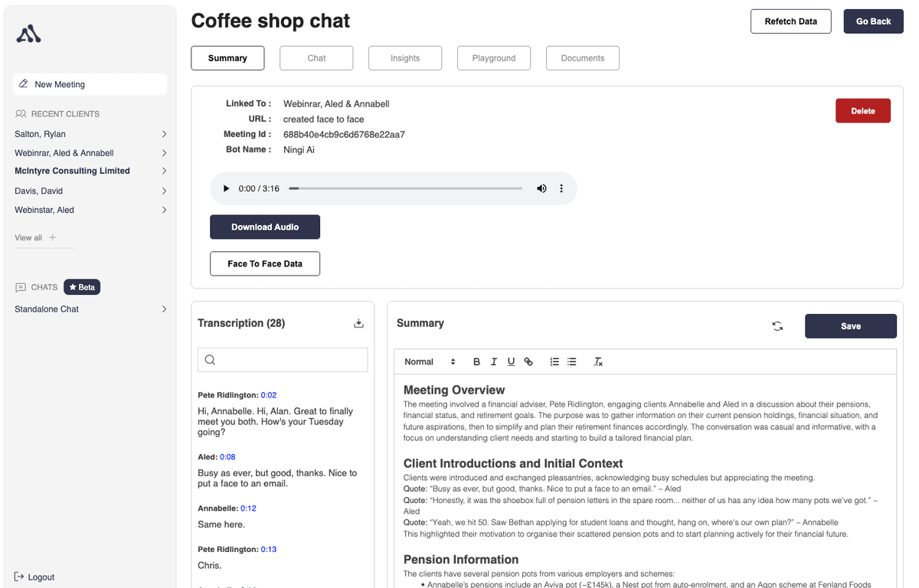The width and height of the screenshot is (919, 588).
Task: Open audio player more options menu
Action: tap(561, 188)
